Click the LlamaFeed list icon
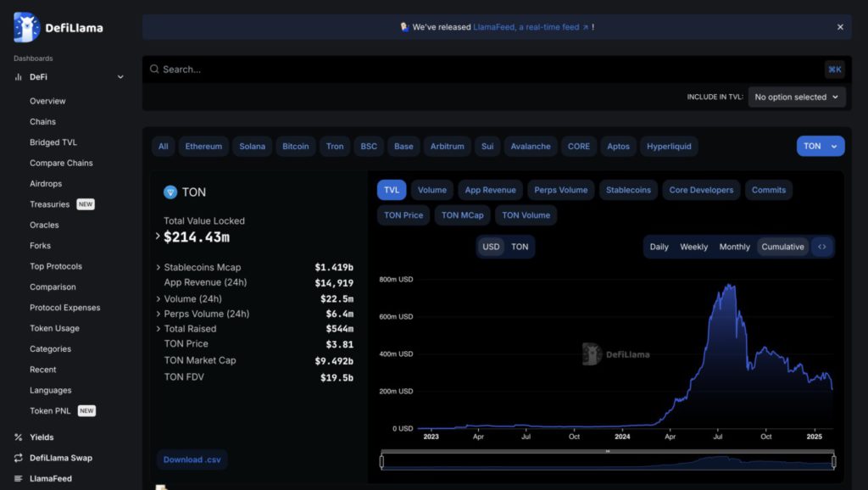The height and width of the screenshot is (490, 868). coord(19,478)
